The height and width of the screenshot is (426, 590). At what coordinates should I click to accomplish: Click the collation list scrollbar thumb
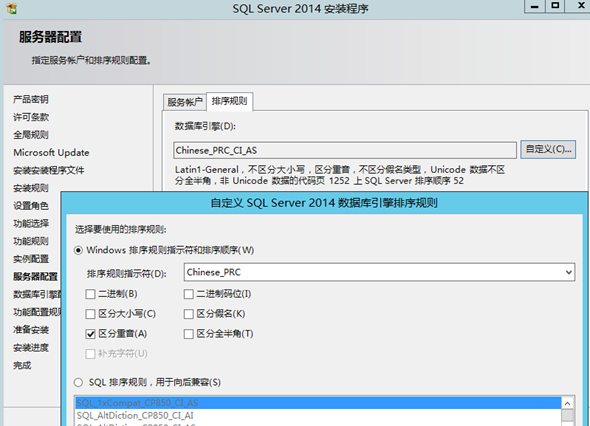(x=567, y=415)
